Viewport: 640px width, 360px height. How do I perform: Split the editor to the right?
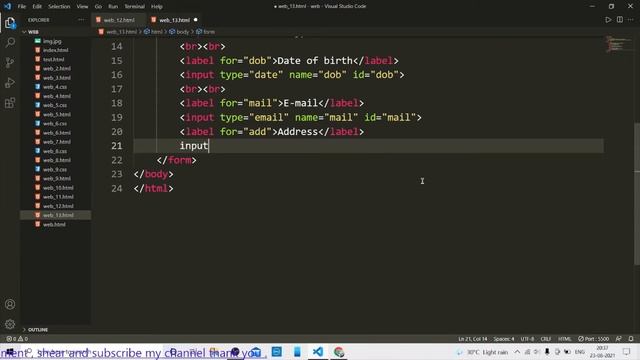[x=620, y=20]
